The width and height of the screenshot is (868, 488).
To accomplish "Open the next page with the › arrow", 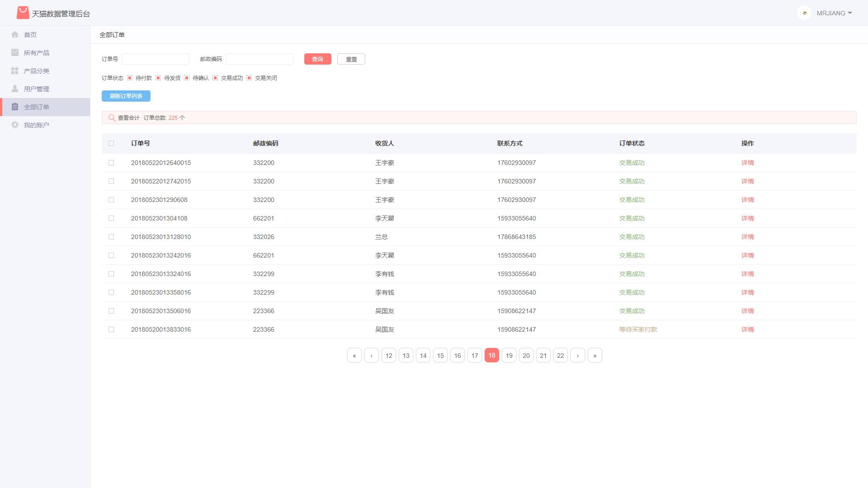I will [577, 355].
